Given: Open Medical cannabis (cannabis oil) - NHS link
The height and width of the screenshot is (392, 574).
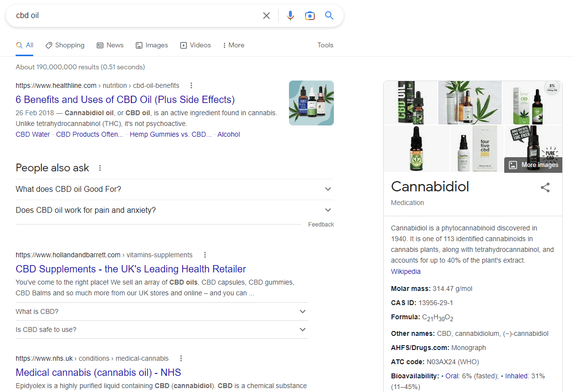Looking at the screenshot, I should pyautogui.click(x=98, y=372).
